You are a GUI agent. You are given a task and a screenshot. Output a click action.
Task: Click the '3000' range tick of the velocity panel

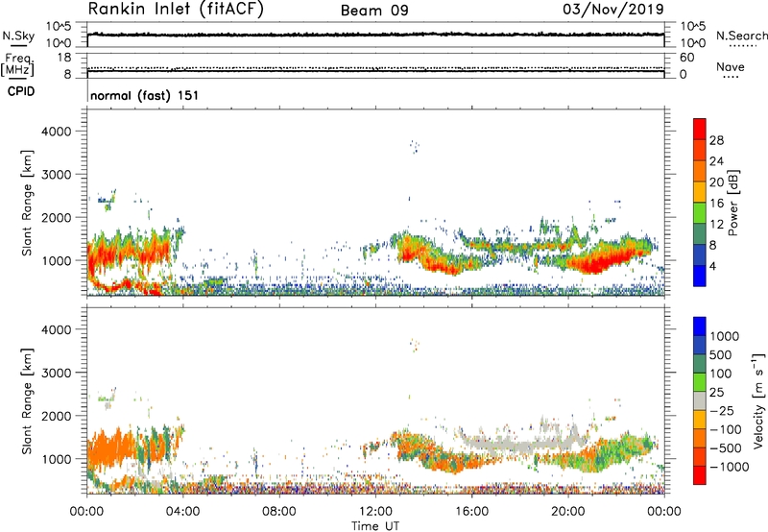coord(57,373)
